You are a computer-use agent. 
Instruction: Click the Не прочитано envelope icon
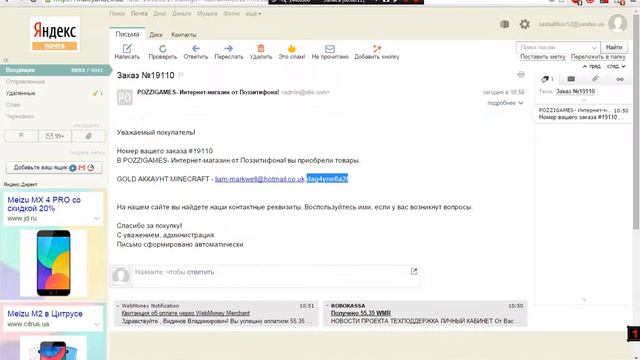click(330, 49)
